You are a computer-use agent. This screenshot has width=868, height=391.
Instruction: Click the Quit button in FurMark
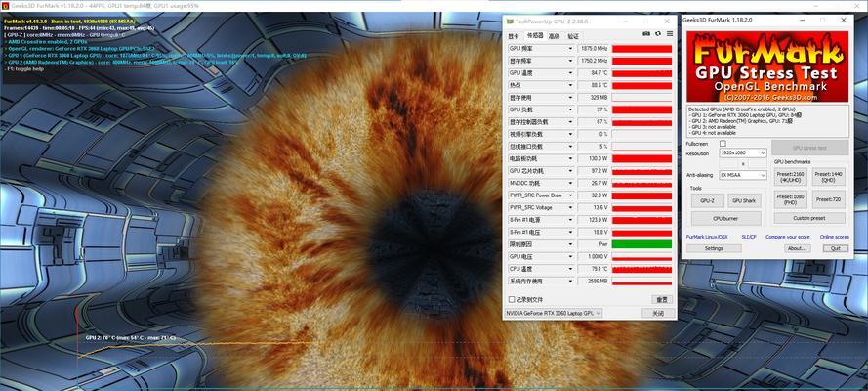(836, 248)
